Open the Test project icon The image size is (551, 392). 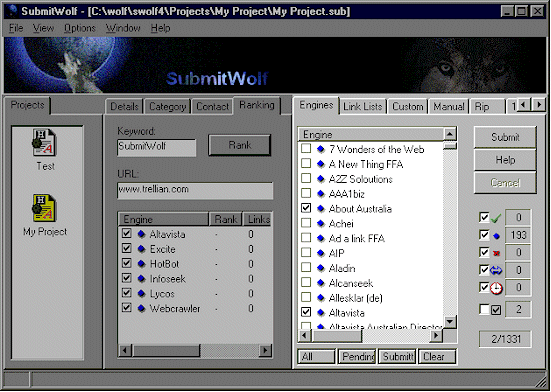(45, 143)
